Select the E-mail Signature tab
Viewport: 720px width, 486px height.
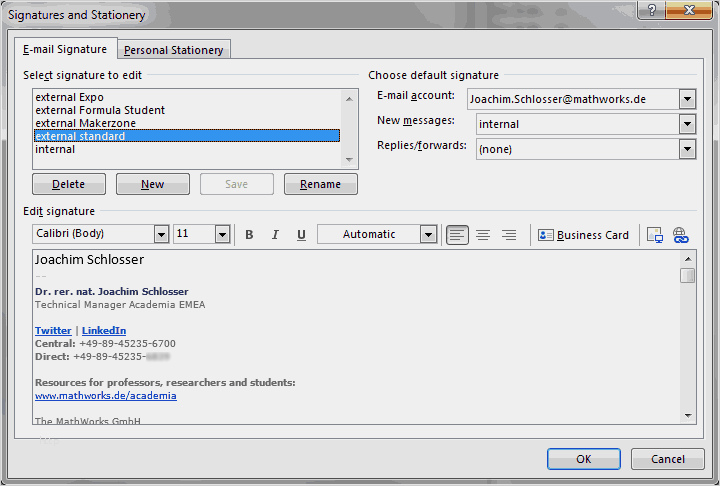[x=65, y=49]
